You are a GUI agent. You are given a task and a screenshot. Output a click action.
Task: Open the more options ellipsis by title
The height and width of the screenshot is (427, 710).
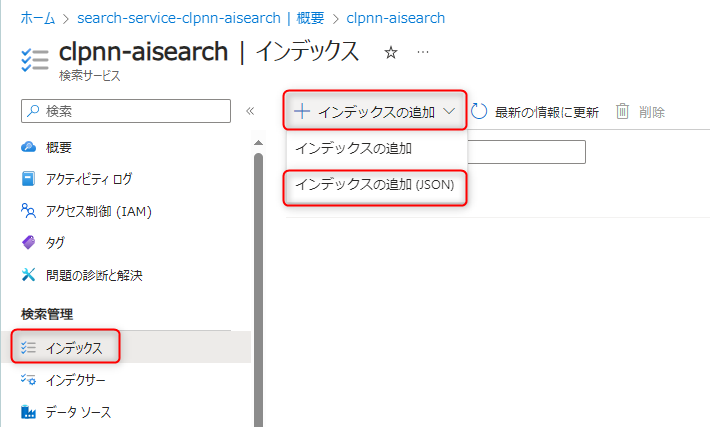click(x=423, y=52)
